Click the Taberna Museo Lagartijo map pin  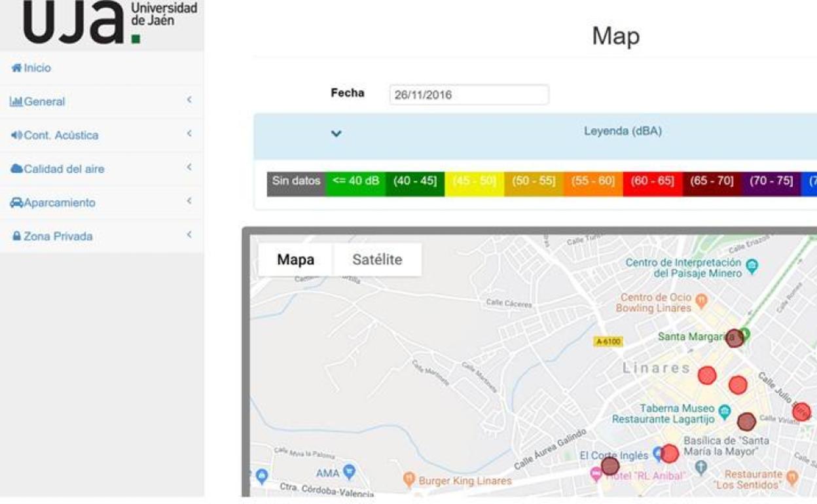point(724,412)
